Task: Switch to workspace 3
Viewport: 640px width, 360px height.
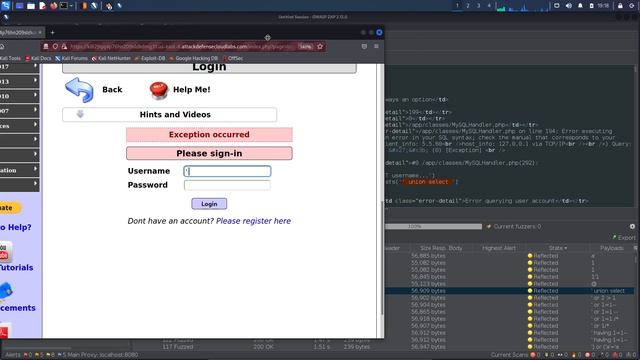Action: click(x=478, y=6)
